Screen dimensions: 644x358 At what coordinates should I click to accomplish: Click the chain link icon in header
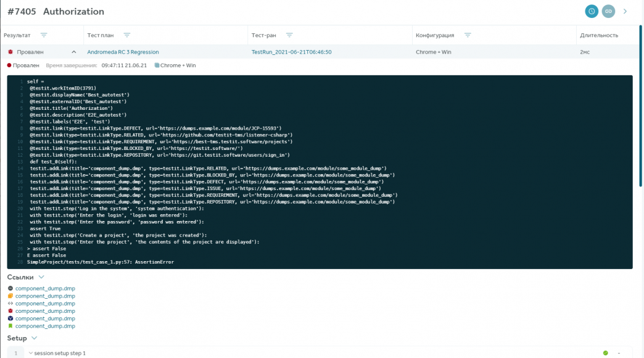pyautogui.click(x=608, y=11)
